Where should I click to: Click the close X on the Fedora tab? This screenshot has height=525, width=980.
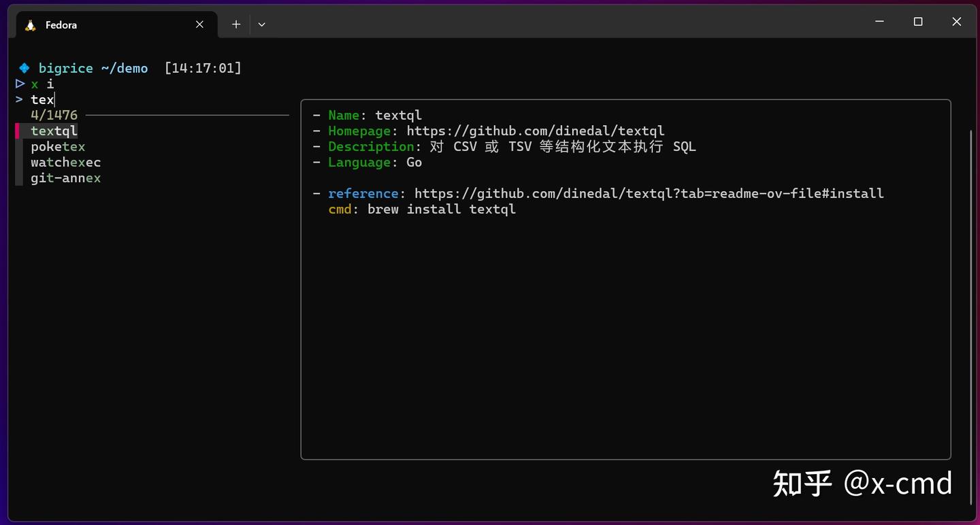(x=199, y=24)
